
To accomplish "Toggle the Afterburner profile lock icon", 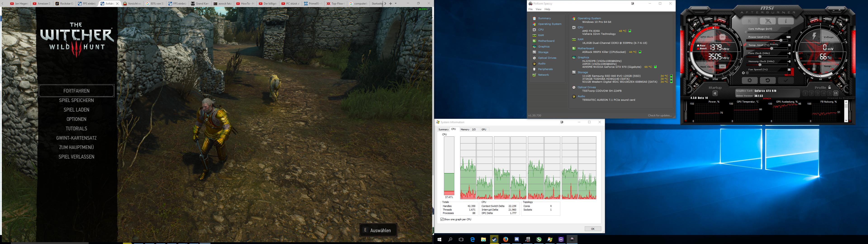I will (829, 87).
